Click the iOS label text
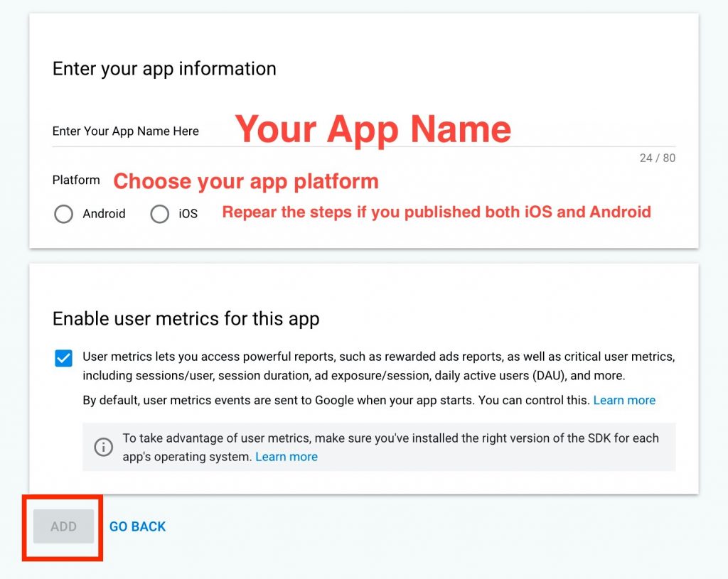Screen dimensions: 728x579 [x=188, y=214]
